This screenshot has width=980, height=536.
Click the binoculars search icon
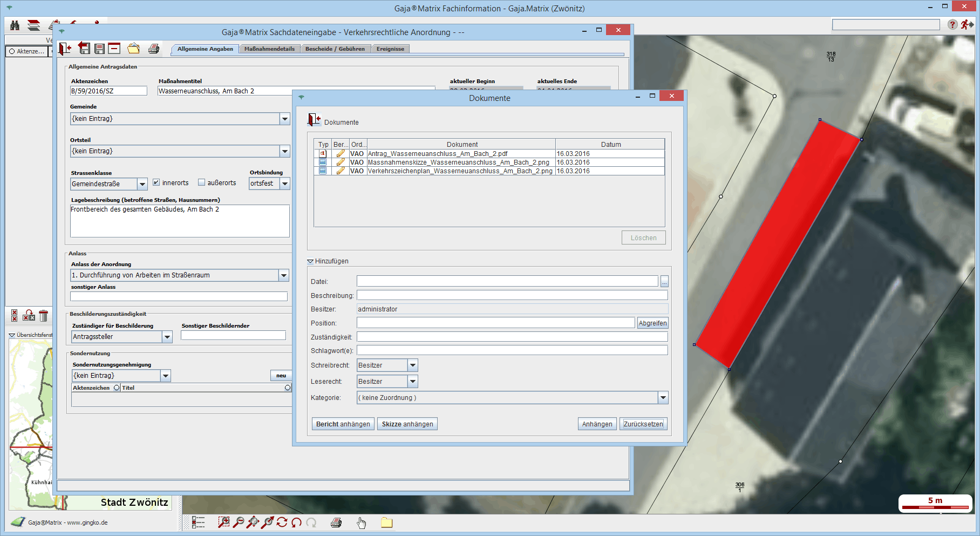(x=15, y=25)
